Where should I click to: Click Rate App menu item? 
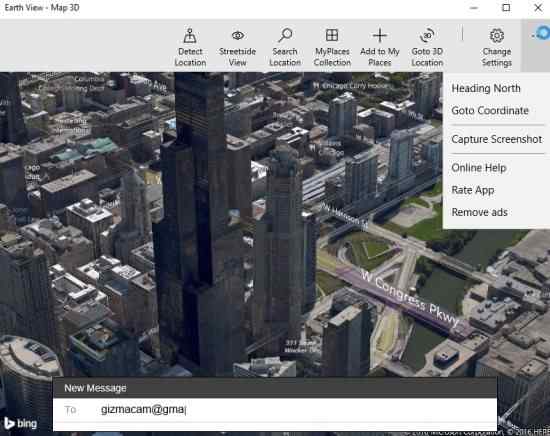click(x=472, y=190)
